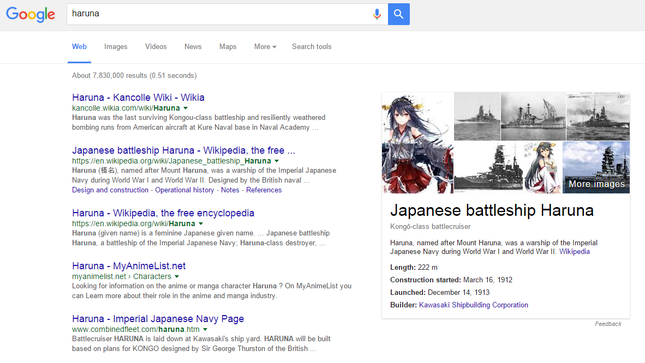Switch to the News tab

click(193, 47)
